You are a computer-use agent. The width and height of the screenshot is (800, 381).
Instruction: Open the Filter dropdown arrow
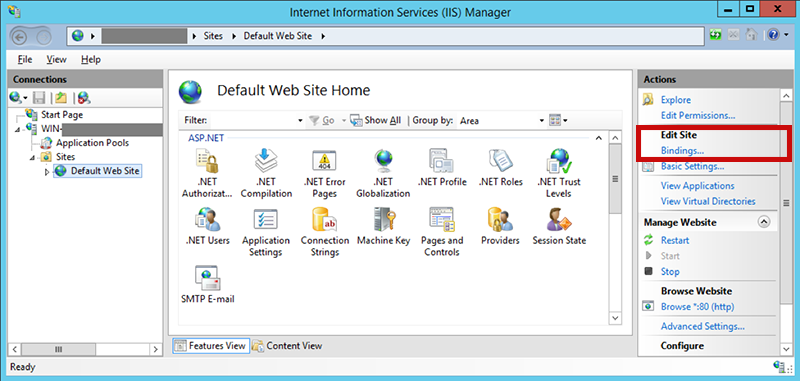pos(300,121)
